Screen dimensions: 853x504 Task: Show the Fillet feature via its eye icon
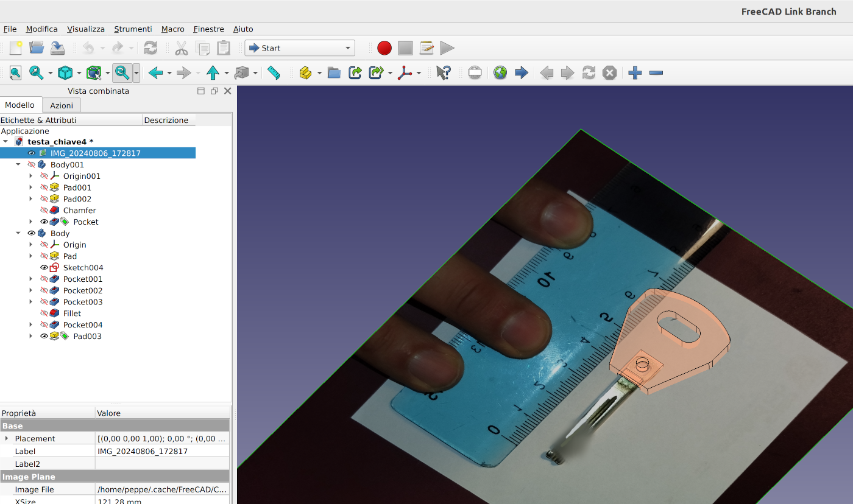coord(44,313)
